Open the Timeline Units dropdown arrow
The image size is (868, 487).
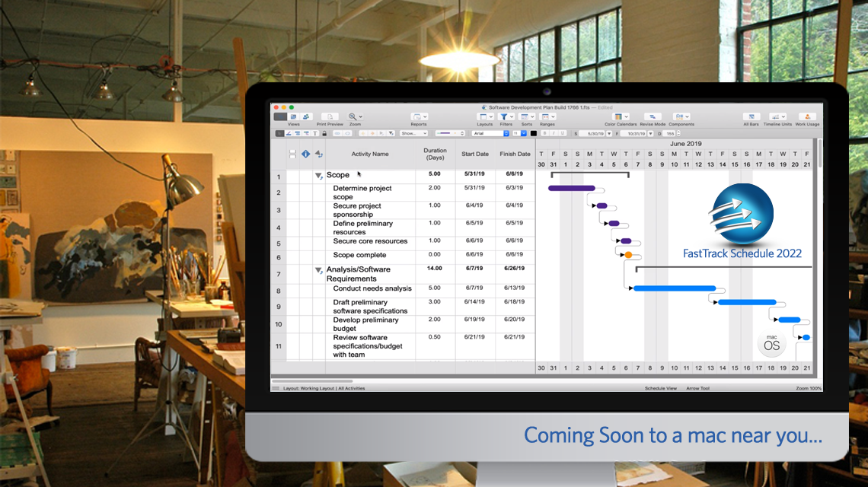tap(783, 116)
